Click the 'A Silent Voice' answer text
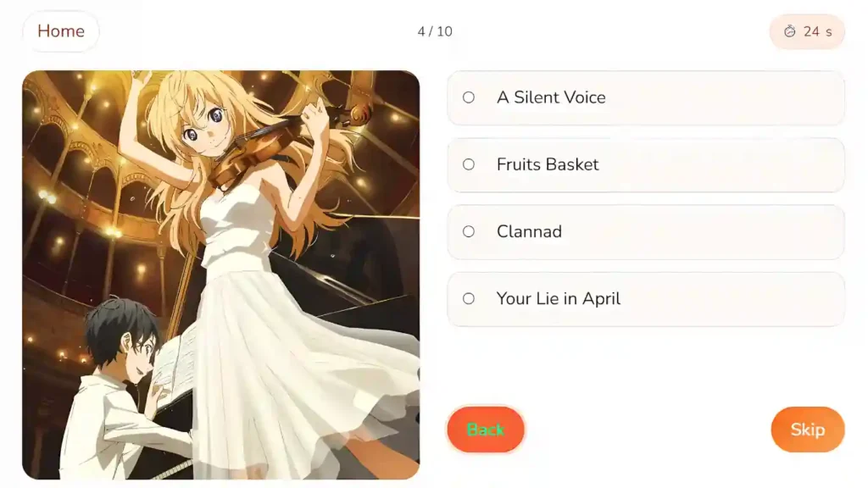The width and height of the screenshot is (868, 488). click(x=551, y=97)
